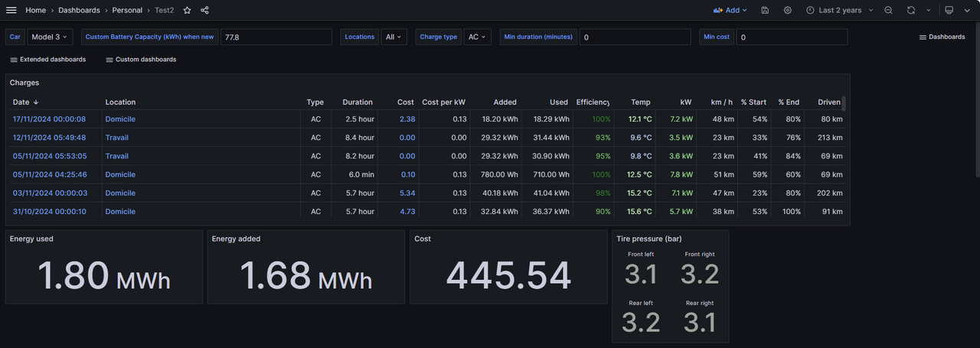Image resolution: width=980 pixels, height=348 pixels.
Task: Sort the table by the Date column
Action: tap(26, 102)
